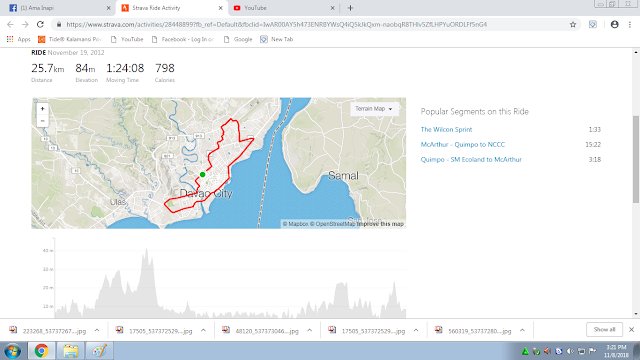The width and height of the screenshot is (640, 360).
Task: Open the Facebook Log In bookmark
Action: [182, 39]
